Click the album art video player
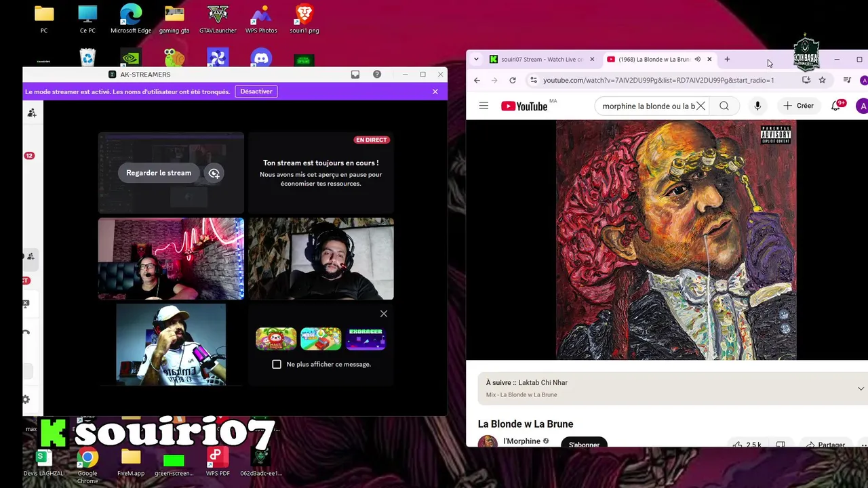The width and height of the screenshot is (868, 488). tap(676, 240)
